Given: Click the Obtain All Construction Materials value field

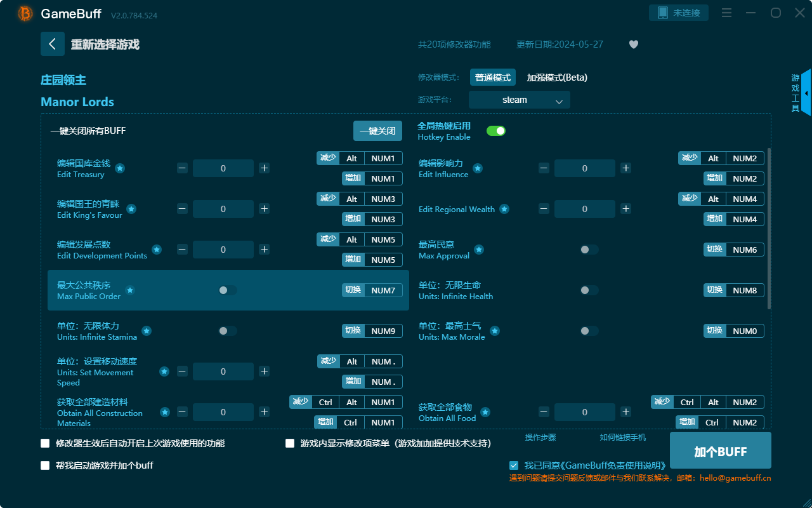Looking at the screenshot, I should click(223, 412).
